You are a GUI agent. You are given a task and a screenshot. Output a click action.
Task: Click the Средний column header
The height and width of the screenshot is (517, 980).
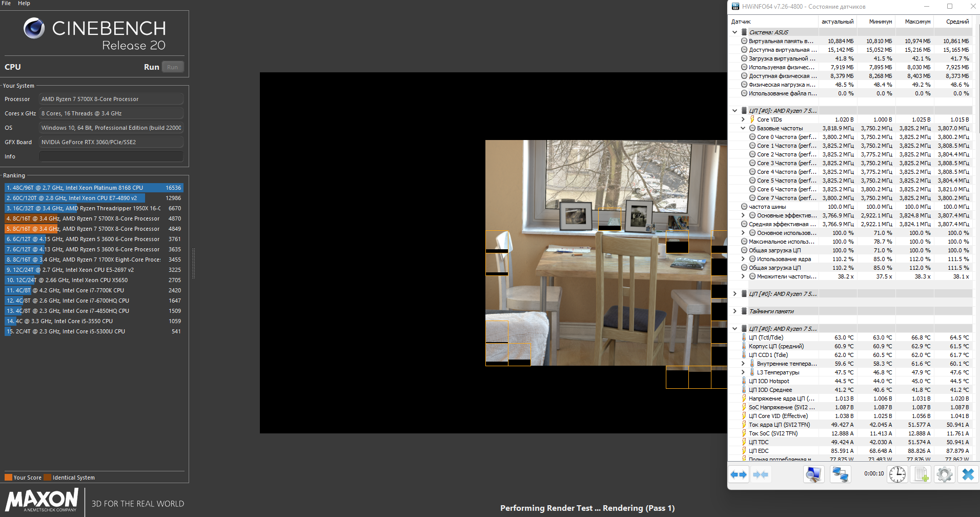(x=953, y=22)
